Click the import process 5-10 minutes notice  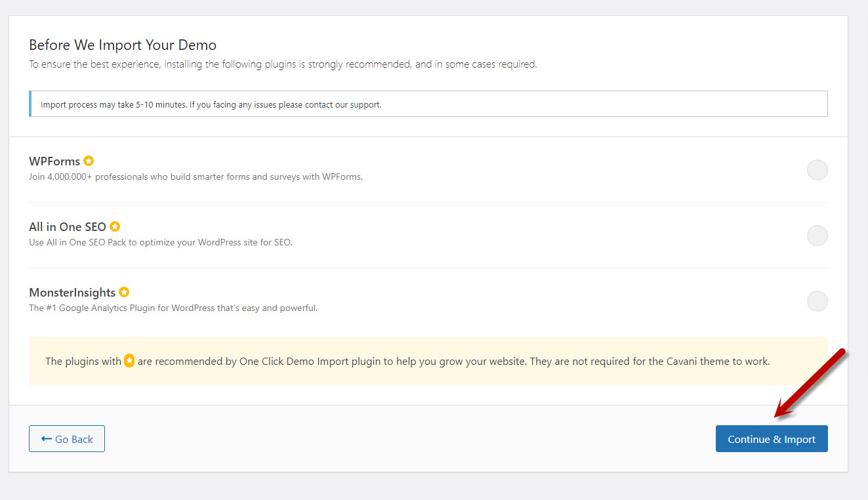[x=428, y=104]
